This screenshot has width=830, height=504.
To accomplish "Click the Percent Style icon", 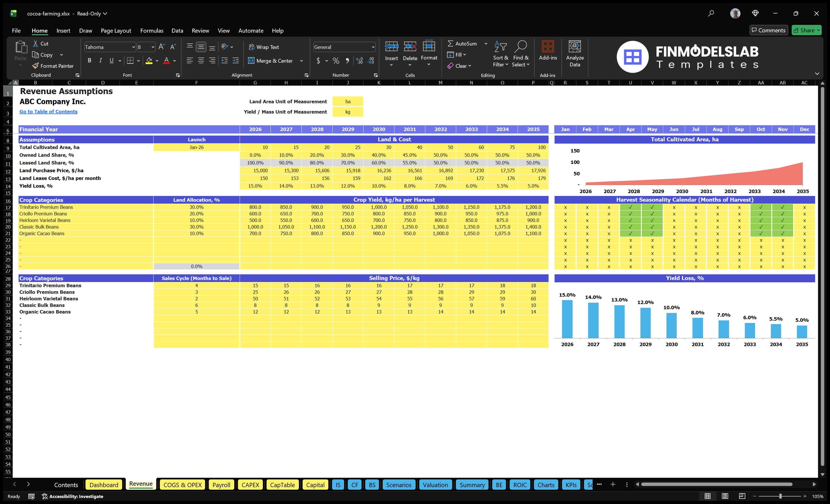I will tap(336, 61).
